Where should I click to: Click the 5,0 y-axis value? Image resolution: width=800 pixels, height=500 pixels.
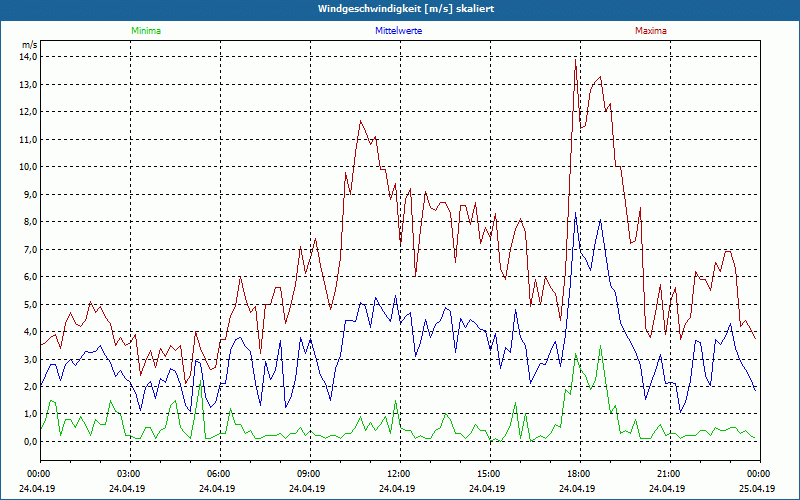click(31, 305)
